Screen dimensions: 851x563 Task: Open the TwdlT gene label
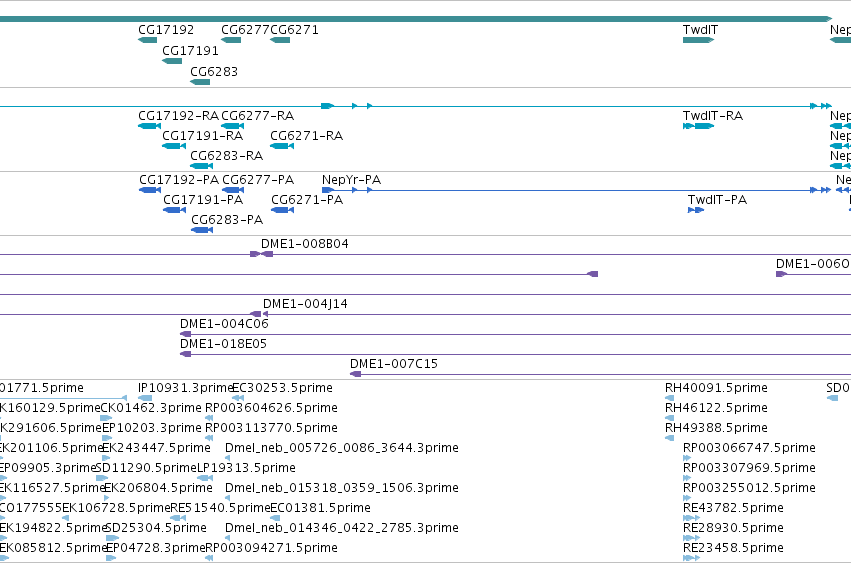[x=700, y=30]
